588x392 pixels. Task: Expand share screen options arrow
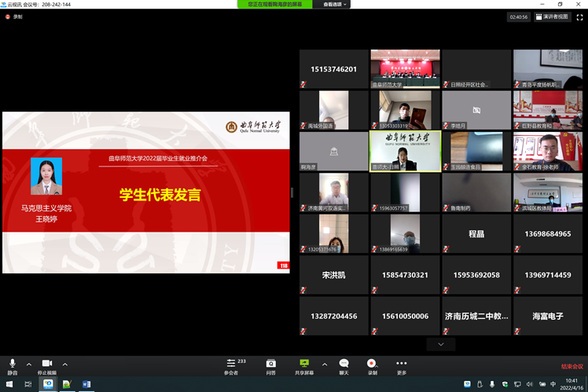324,364
